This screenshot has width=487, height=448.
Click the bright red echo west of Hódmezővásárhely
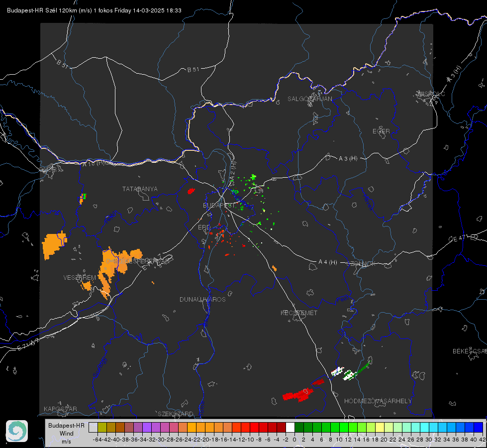(x=297, y=395)
